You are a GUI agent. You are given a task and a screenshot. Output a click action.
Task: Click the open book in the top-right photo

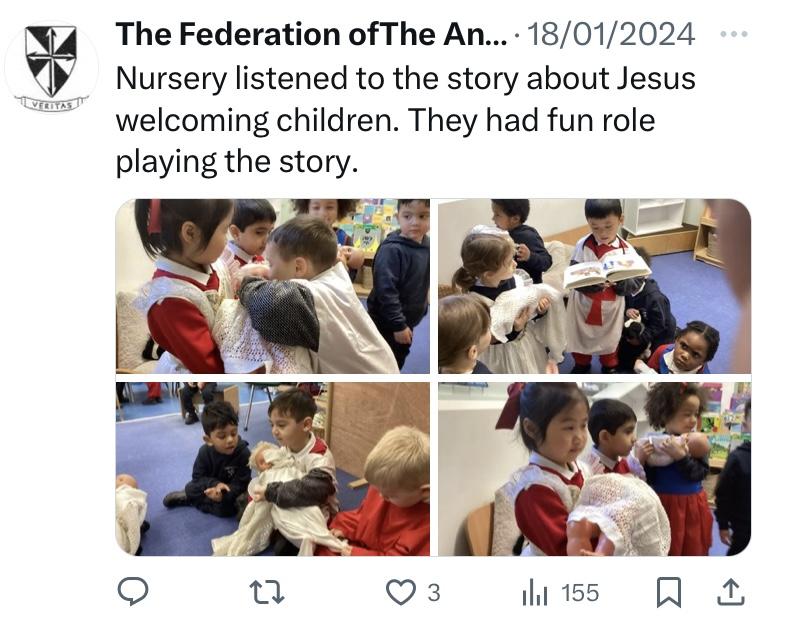point(606,271)
